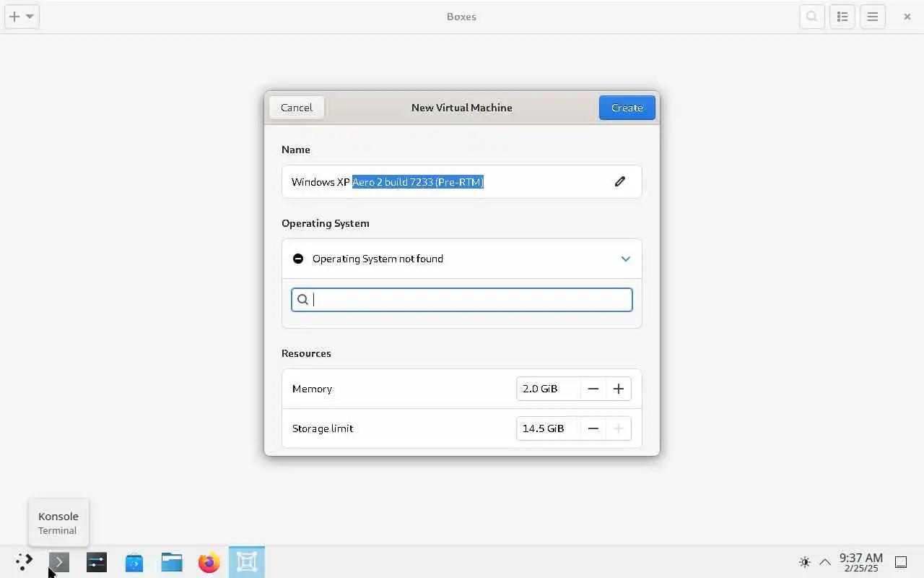Open the Discover software center icon
The height and width of the screenshot is (578, 924).
(x=134, y=562)
